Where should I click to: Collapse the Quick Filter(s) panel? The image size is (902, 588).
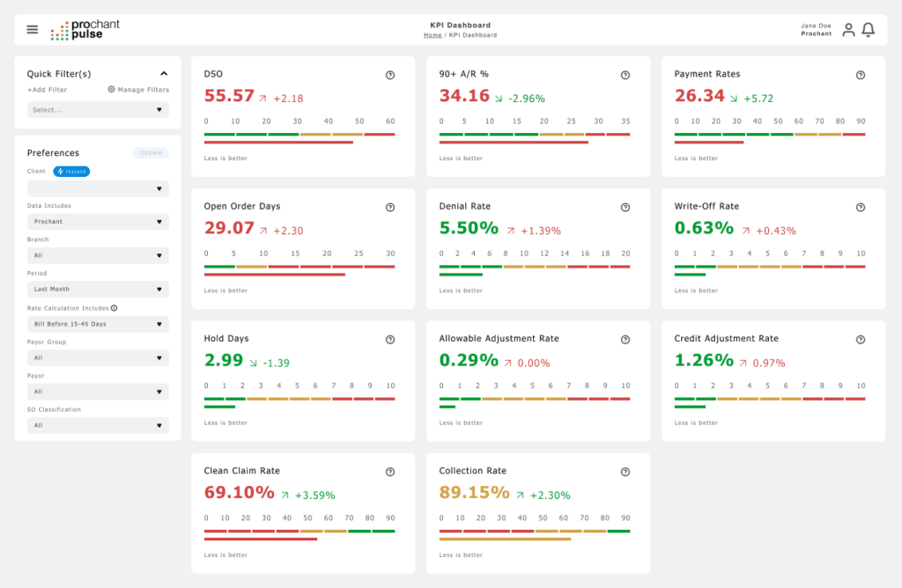(x=162, y=74)
